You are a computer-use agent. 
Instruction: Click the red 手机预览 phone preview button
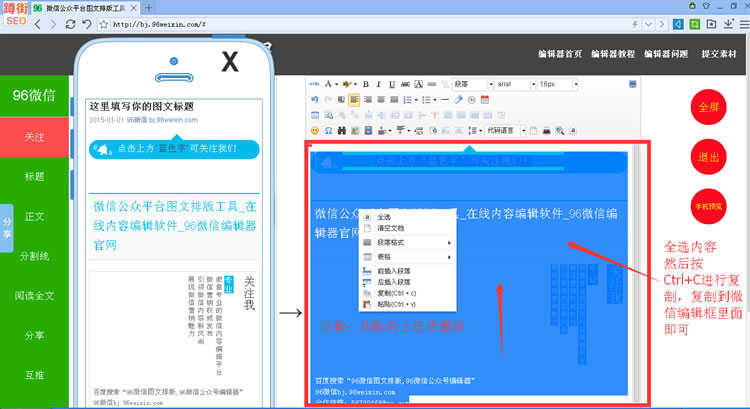708,207
